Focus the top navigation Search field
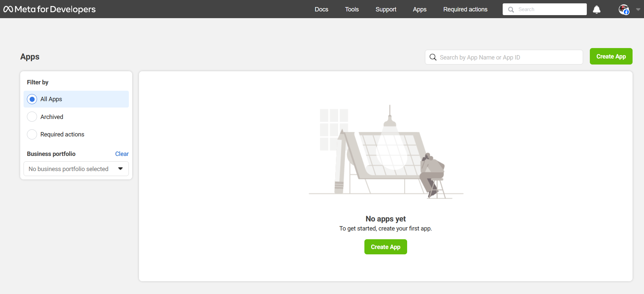Viewport: 644px width, 294px height. coord(544,9)
